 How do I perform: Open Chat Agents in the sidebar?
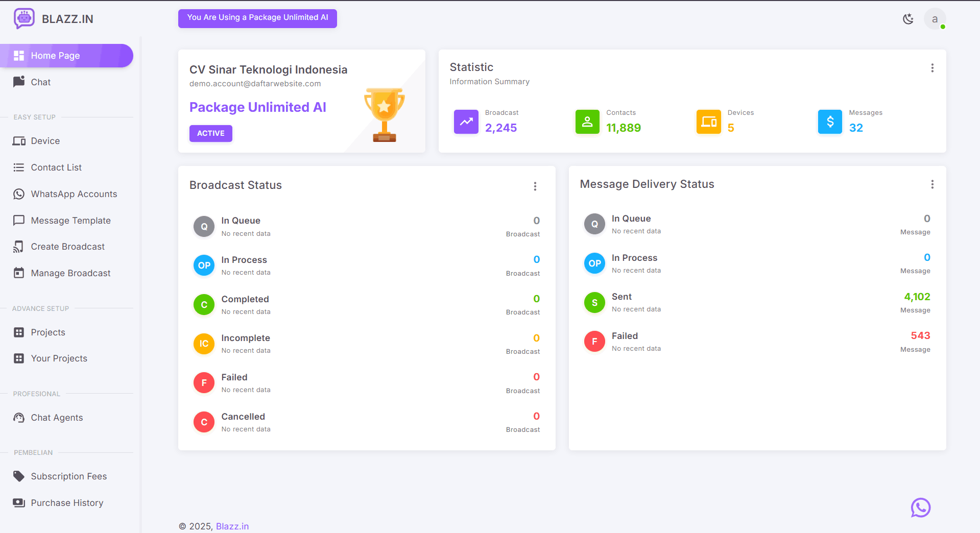(x=66, y=418)
